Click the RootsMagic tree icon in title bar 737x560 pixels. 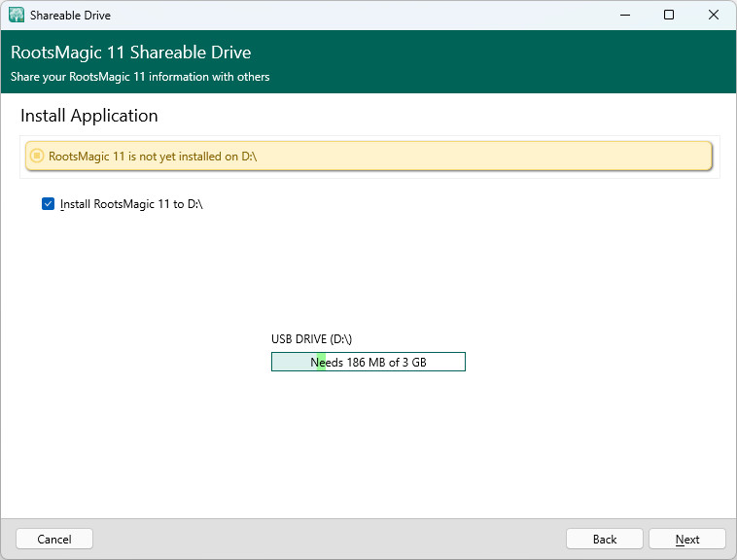pyautogui.click(x=17, y=15)
